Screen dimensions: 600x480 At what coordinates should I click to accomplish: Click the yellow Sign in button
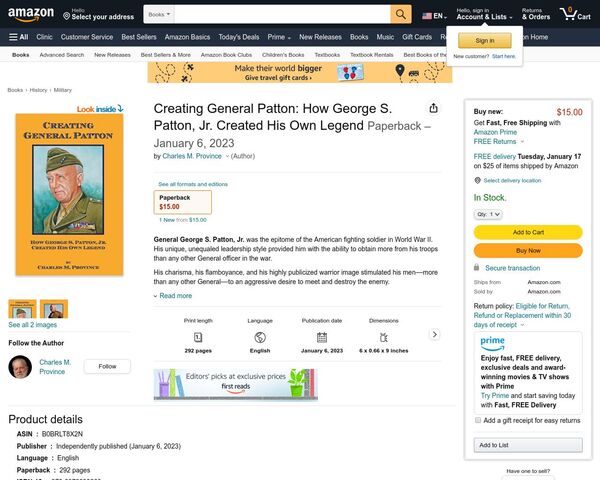click(484, 41)
